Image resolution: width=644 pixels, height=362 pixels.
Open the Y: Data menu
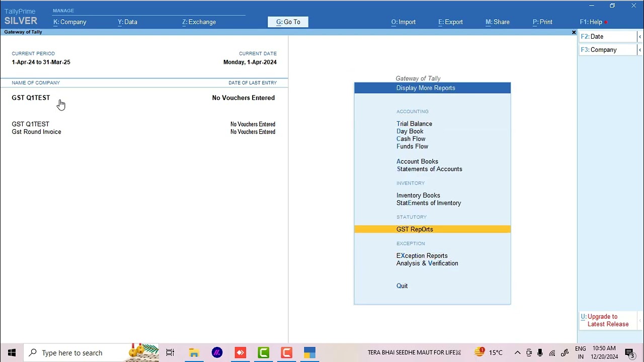[127, 22]
